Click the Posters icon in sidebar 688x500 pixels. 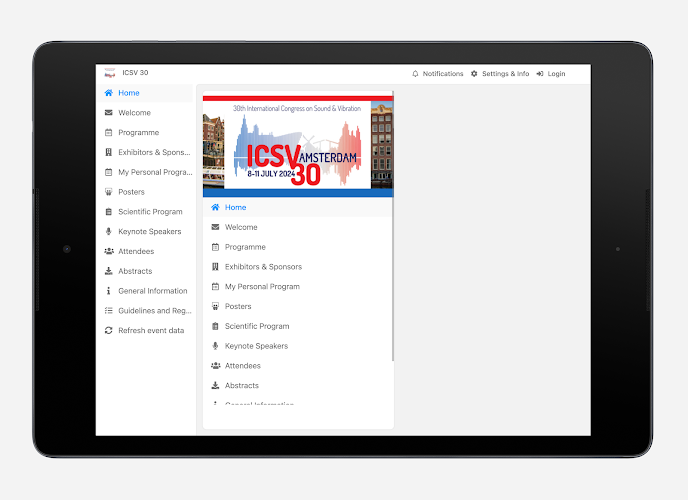coord(108,192)
